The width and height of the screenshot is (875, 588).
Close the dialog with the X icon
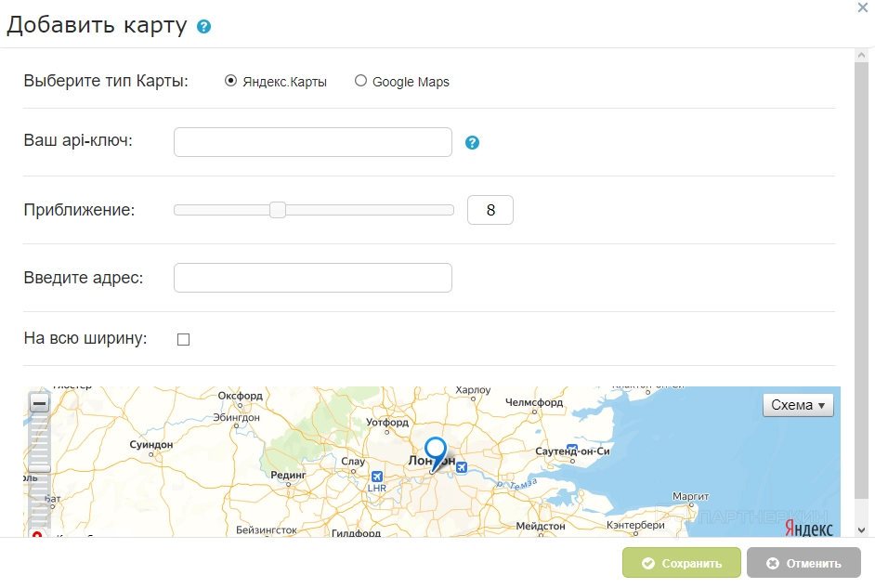(863, 7)
